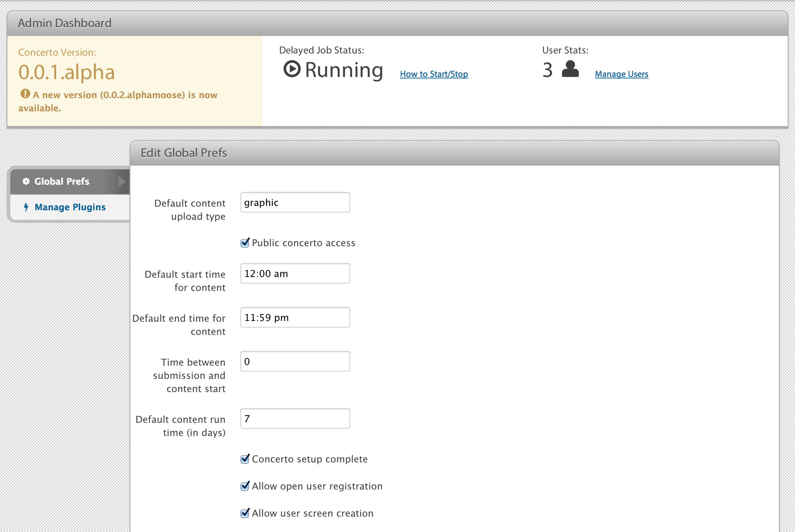Click Time between submission and content start label
The image size is (795, 532).
pyautogui.click(x=189, y=376)
